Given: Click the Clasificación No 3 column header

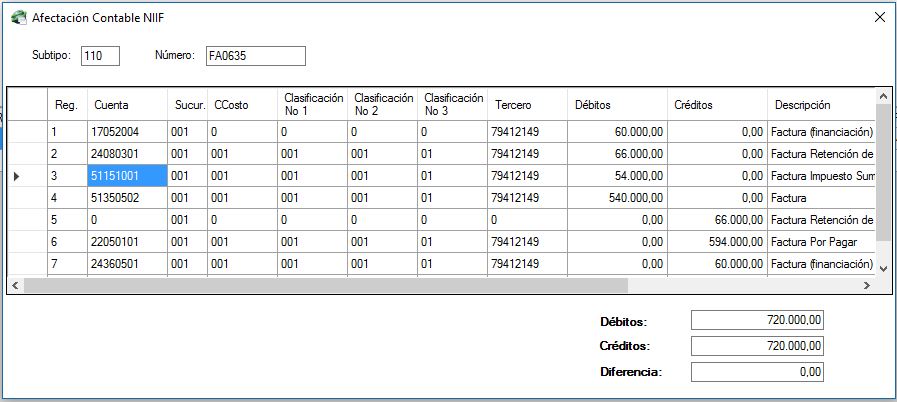Looking at the screenshot, I should (453, 105).
